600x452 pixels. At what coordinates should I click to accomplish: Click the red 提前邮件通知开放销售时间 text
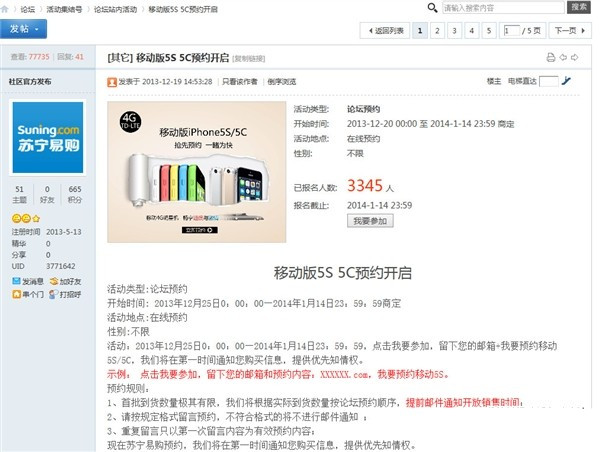click(x=465, y=403)
